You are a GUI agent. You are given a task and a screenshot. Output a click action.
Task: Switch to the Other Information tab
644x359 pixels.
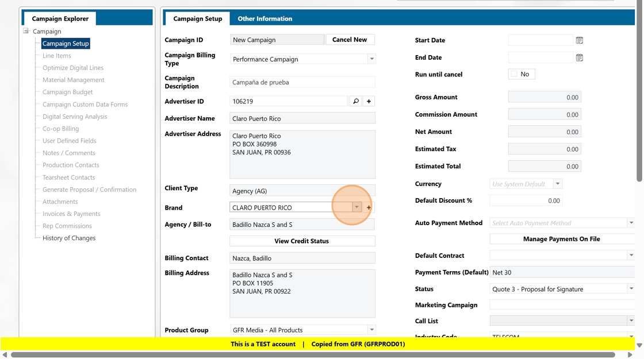click(x=265, y=18)
